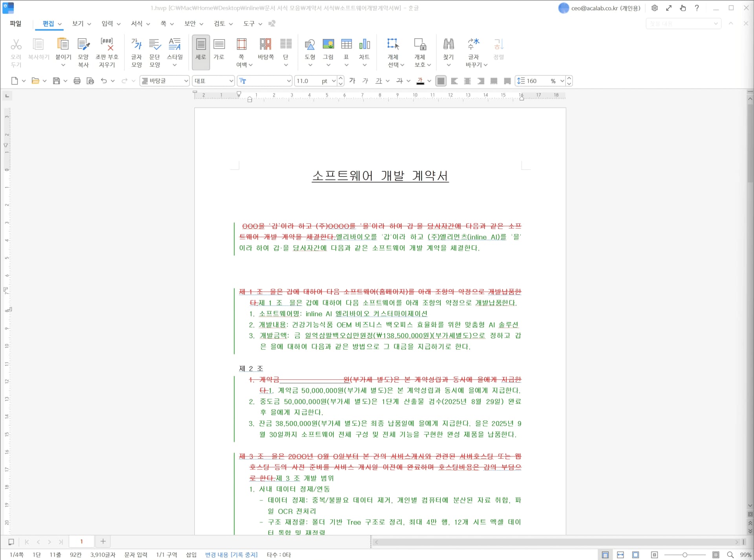The height and width of the screenshot is (560, 754).
Task: Toggle italic text formatting
Action: tap(365, 81)
